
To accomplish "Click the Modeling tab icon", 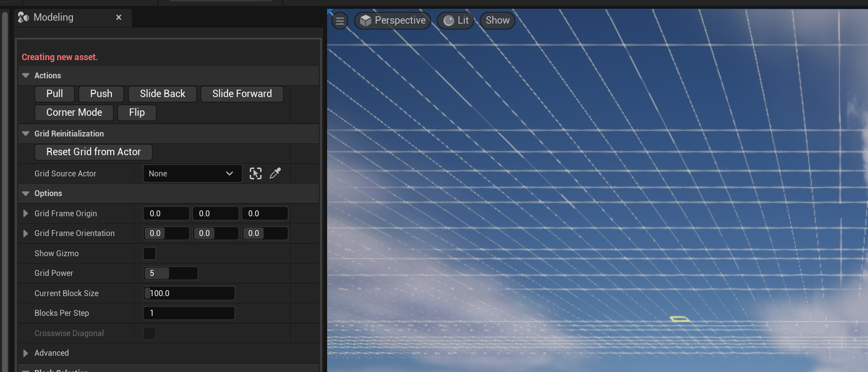I will [x=24, y=17].
